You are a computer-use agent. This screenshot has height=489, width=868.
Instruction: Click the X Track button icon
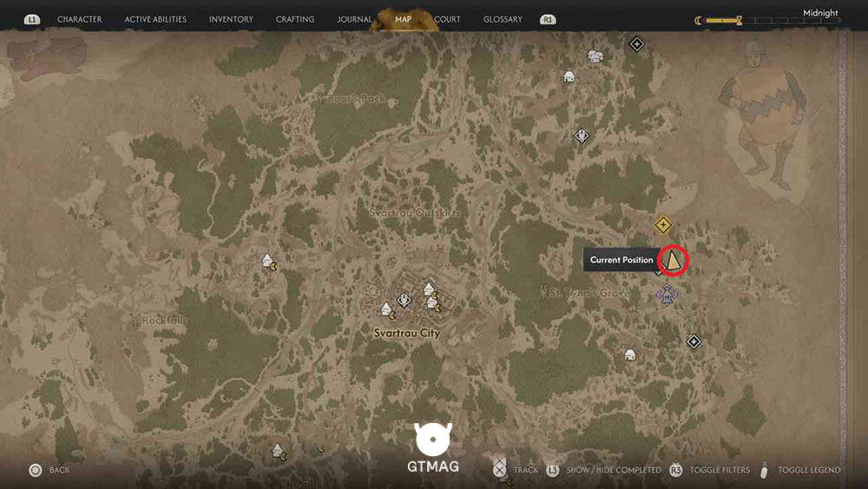point(499,469)
